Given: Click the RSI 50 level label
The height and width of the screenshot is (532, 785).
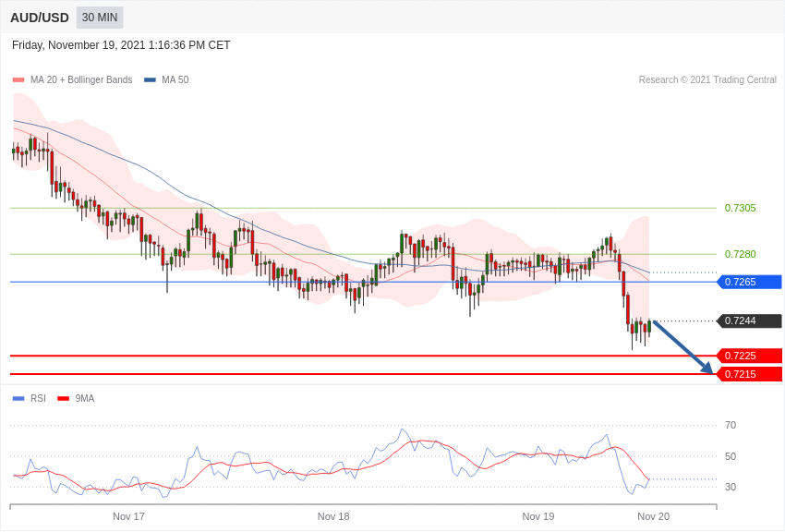Looking at the screenshot, I should pos(731,456).
